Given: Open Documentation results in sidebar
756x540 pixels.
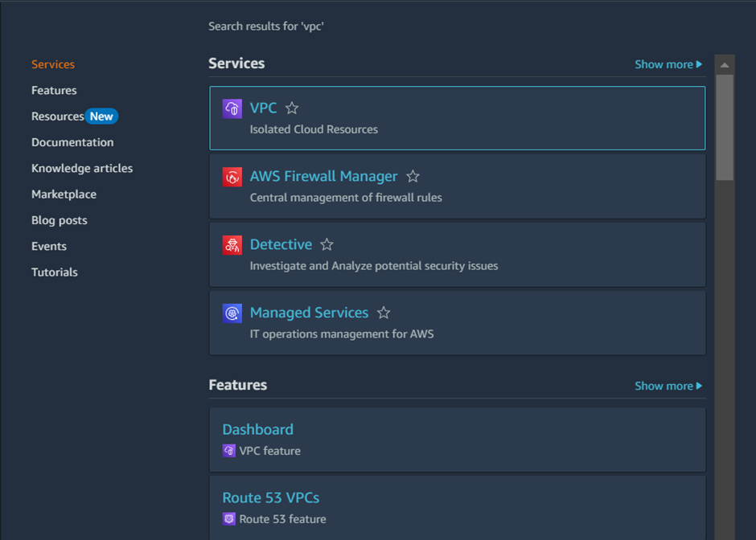Looking at the screenshot, I should pyautogui.click(x=72, y=142).
